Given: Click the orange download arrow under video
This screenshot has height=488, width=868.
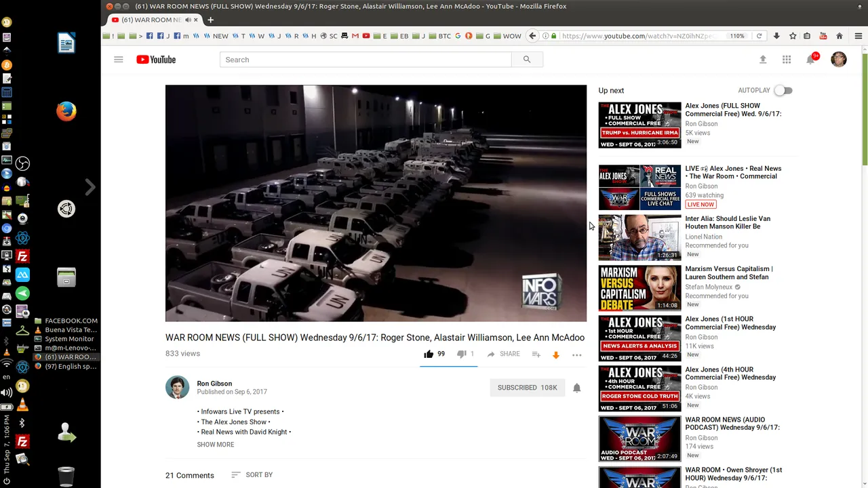Looking at the screenshot, I should click(556, 354).
